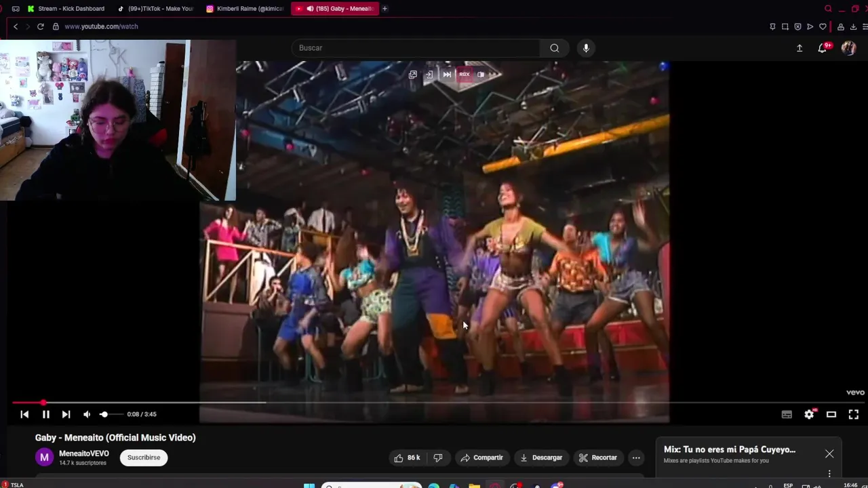Open the player settings gear
The width and height of the screenshot is (868, 488).
[x=809, y=414]
